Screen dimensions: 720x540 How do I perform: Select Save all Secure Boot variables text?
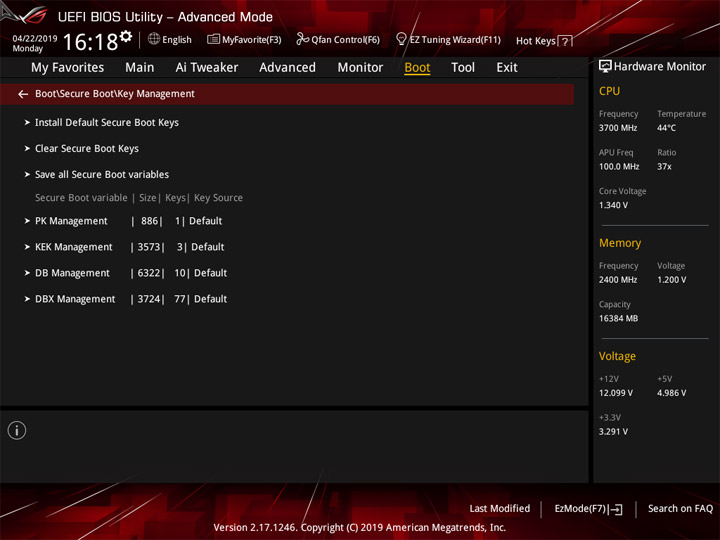pyautogui.click(x=102, y=174)
